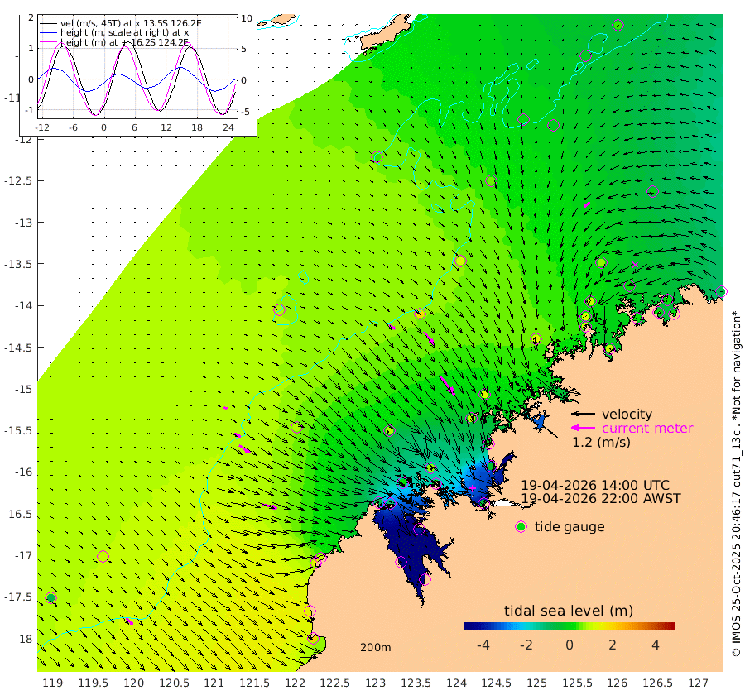Click the colorbar tick label '-4'
Screen dimensions: 745x700
483,645
